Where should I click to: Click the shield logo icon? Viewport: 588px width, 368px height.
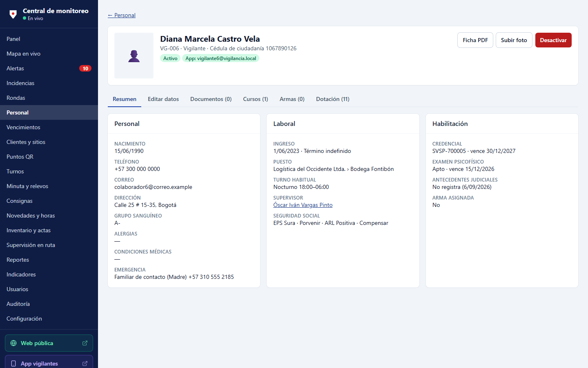pos(13,14)
